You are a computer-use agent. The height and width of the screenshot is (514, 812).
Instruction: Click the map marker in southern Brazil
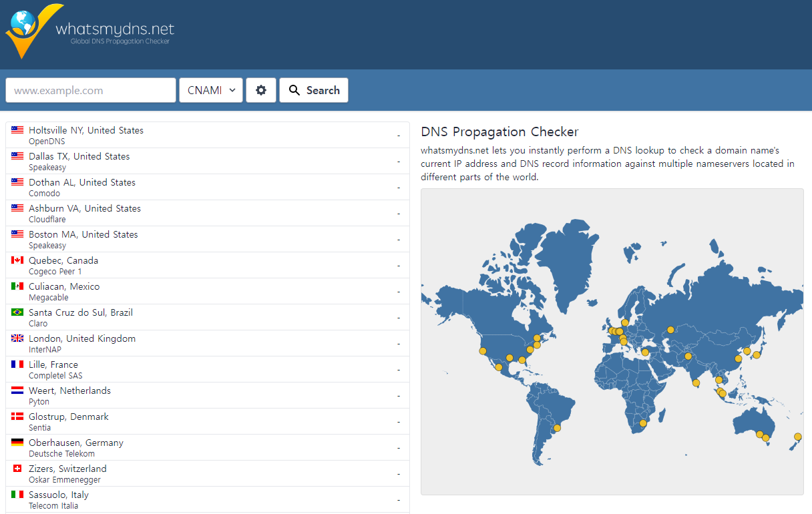[x=557, y=429]
